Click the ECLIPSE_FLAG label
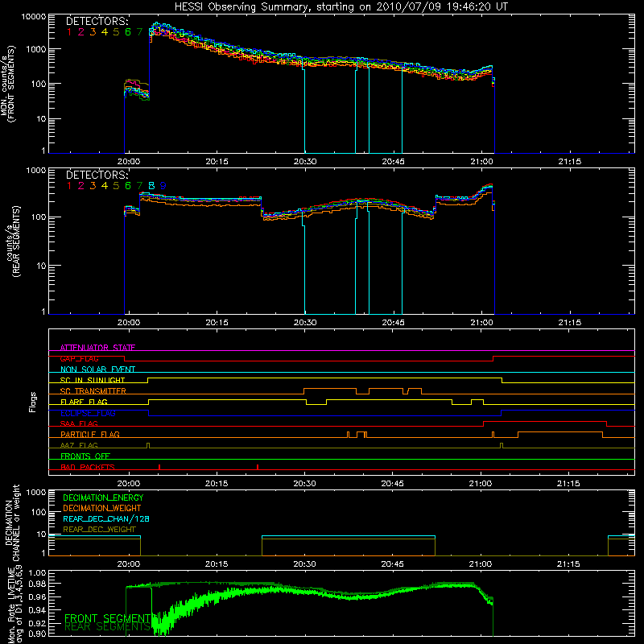 click(x=88, y=413)
